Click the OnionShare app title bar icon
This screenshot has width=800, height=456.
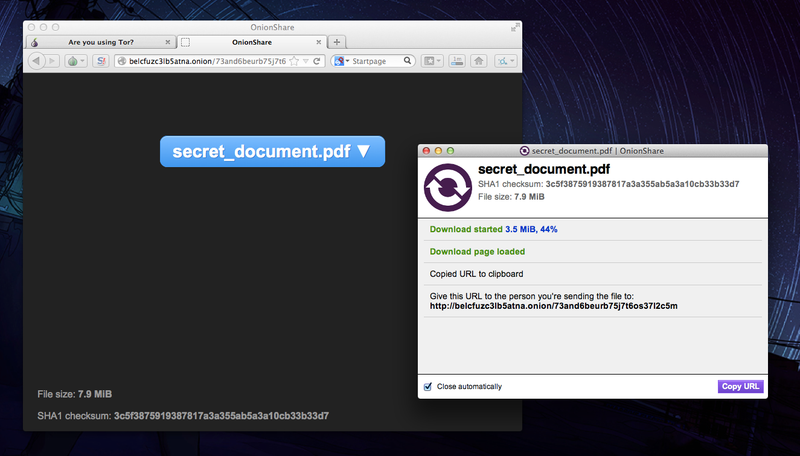524,150
